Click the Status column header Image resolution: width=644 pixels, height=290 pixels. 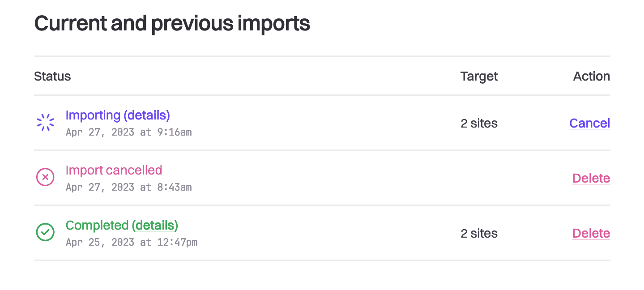tap(52, 76)
